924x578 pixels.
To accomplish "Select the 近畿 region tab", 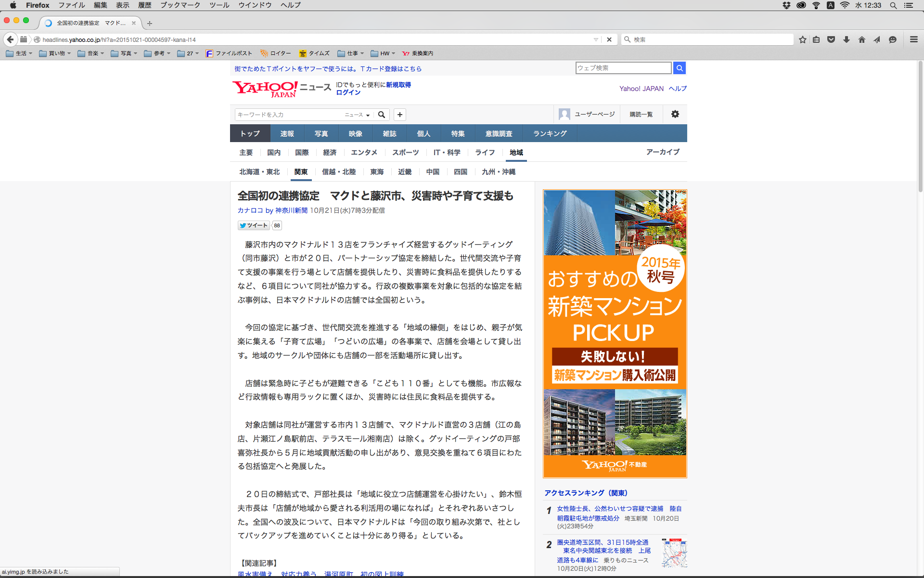I will [x=405, y=172].
